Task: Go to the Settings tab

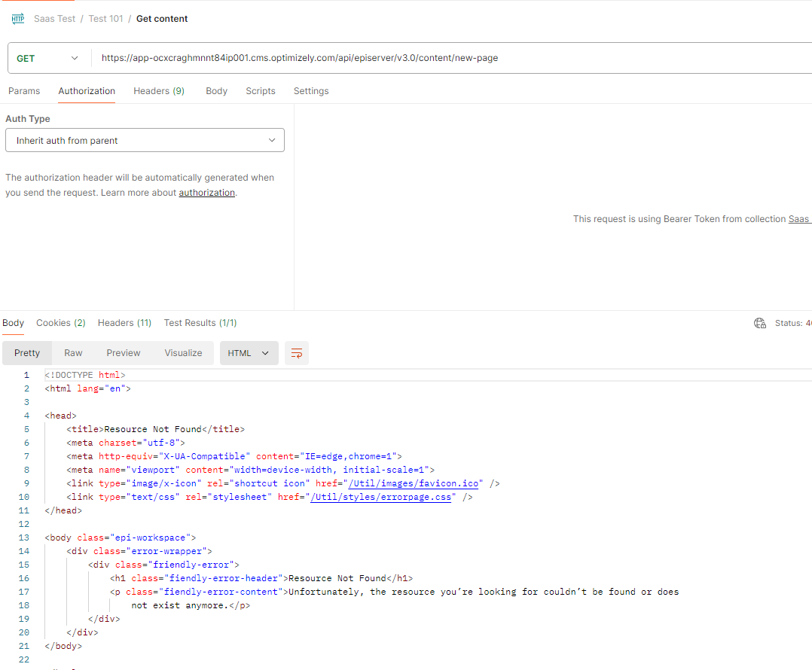Action: click(x=311, y=91)
